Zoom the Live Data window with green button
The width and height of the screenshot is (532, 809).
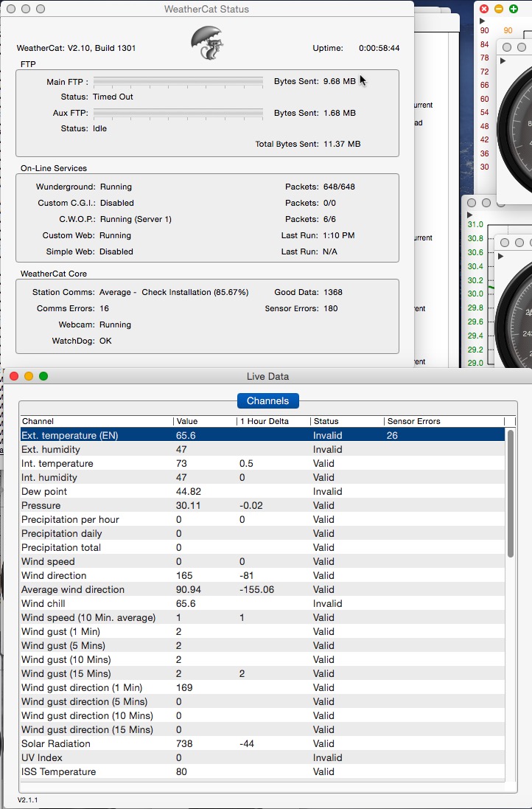[43, 376]
